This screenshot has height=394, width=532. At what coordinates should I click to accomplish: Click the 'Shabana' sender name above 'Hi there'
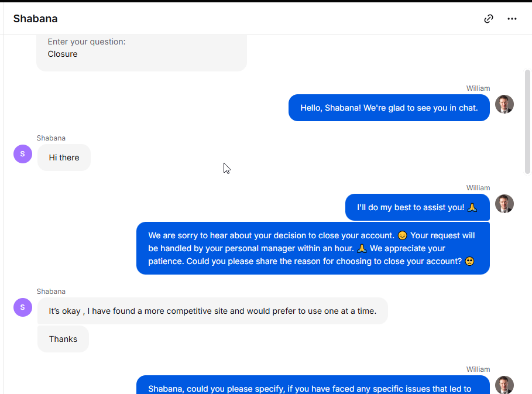click(51, 138)
